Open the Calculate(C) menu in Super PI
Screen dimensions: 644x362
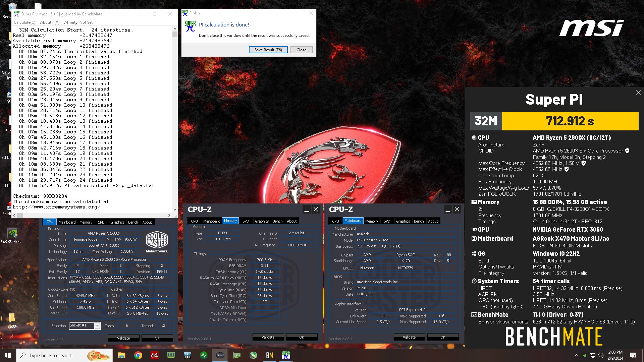click(x=24, y=22)
